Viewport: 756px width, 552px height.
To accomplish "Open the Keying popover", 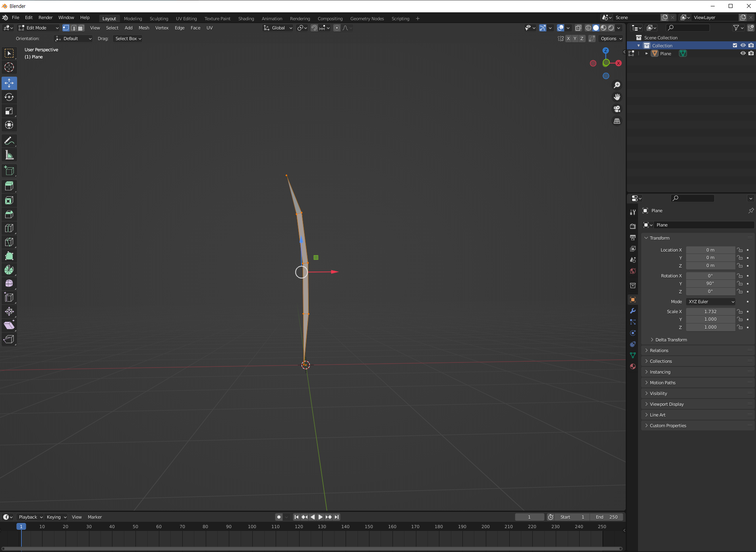I will (x=56, y=517).
